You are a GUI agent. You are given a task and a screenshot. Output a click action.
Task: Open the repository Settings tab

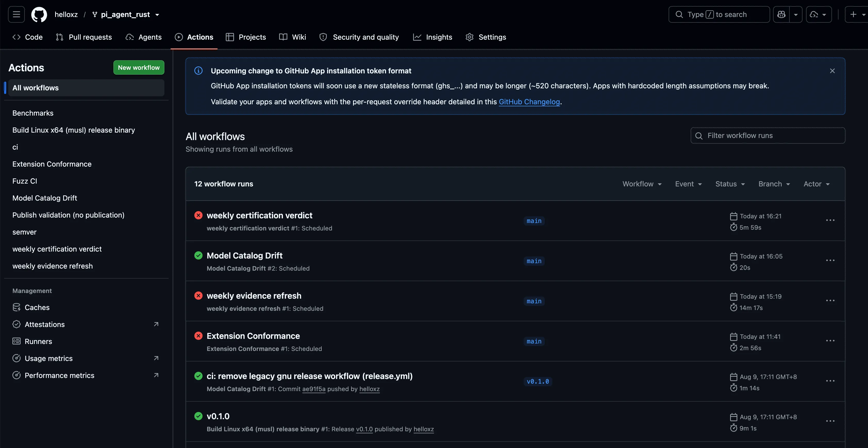coord(486,37)
